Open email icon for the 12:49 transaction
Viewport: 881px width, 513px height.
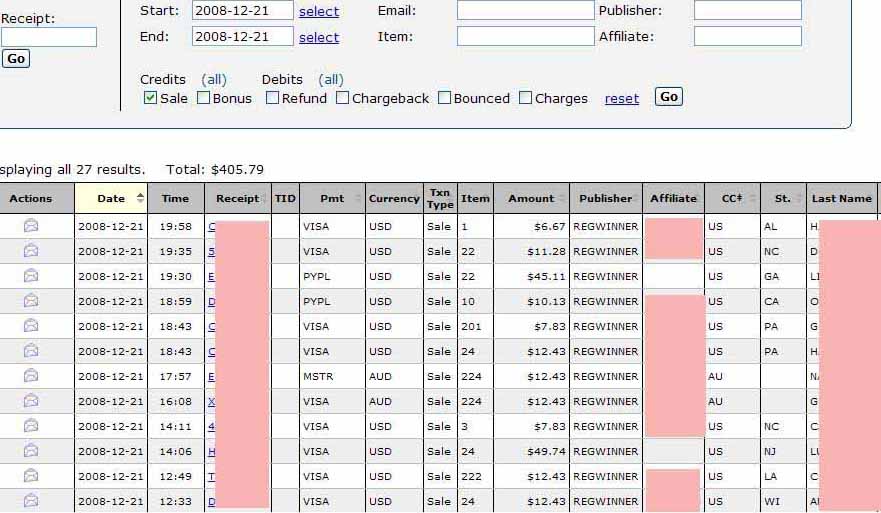tap(31, 476)
